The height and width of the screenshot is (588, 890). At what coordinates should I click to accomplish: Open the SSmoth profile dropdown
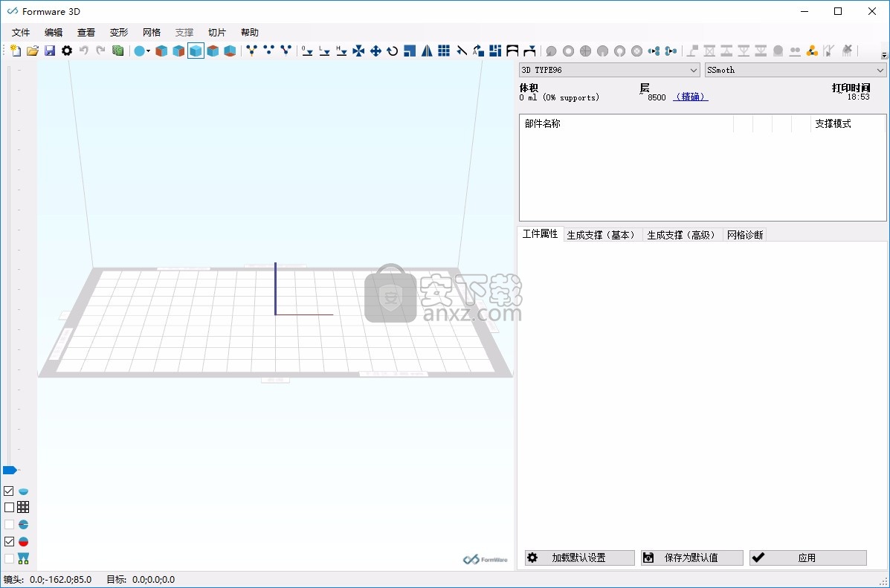click(795, 70)
